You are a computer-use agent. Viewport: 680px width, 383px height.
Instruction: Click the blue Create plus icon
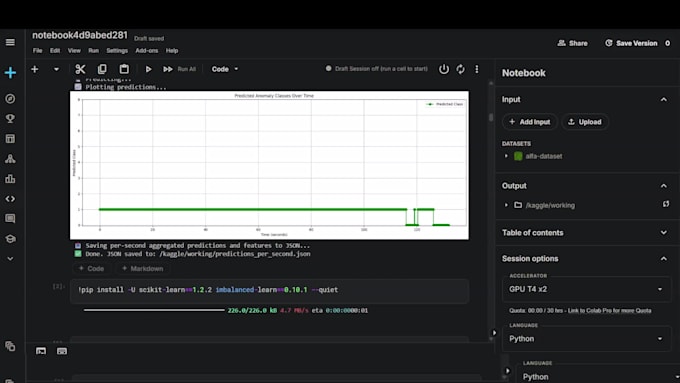click(10, 72)
